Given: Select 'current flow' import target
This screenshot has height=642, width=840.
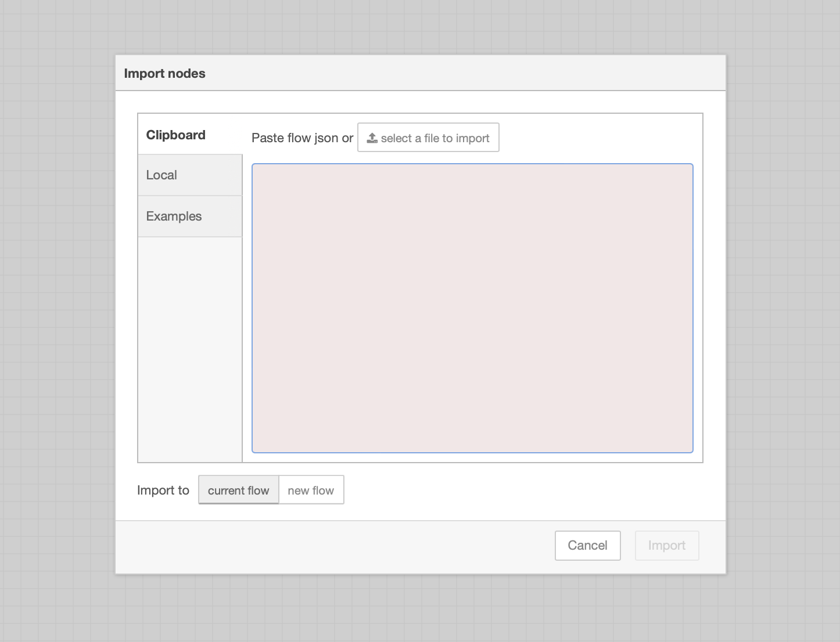Looking at the screenshot, I should (x=239, y=490).
